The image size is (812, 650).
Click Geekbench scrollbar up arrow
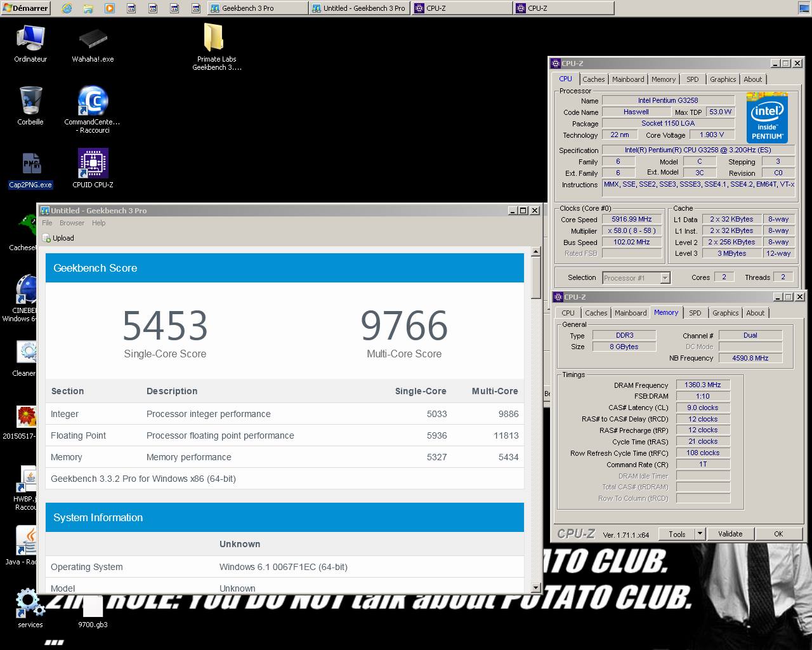tap(535, 252)
